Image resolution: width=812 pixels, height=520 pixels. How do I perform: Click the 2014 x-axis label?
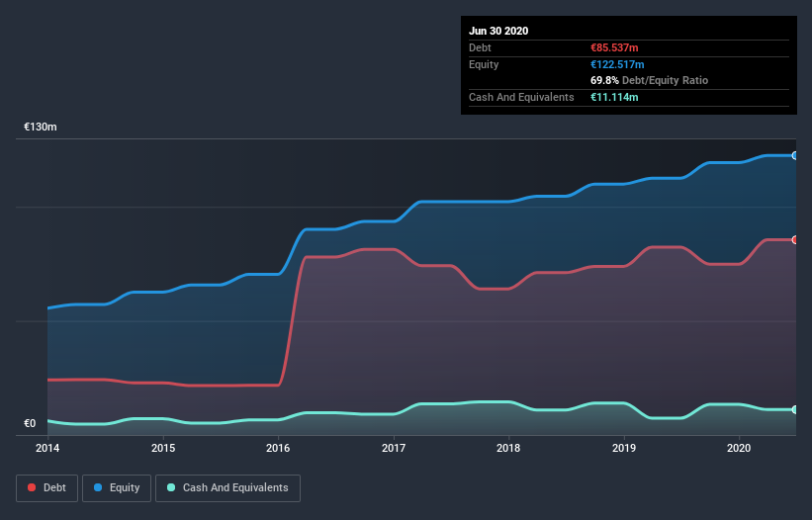47,448
